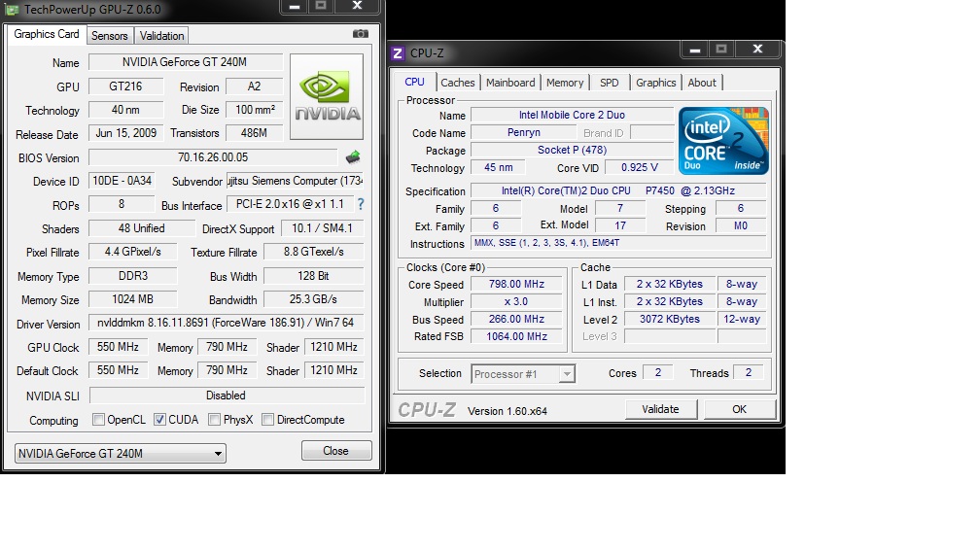Viewport: 980px width, 551px height.
Task: Open the SPD tab in CPU-Z
Action: (610, 83)
